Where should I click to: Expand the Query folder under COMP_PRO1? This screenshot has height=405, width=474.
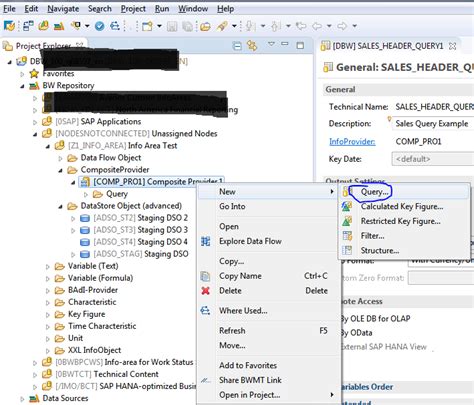click(x=86, y=194)
